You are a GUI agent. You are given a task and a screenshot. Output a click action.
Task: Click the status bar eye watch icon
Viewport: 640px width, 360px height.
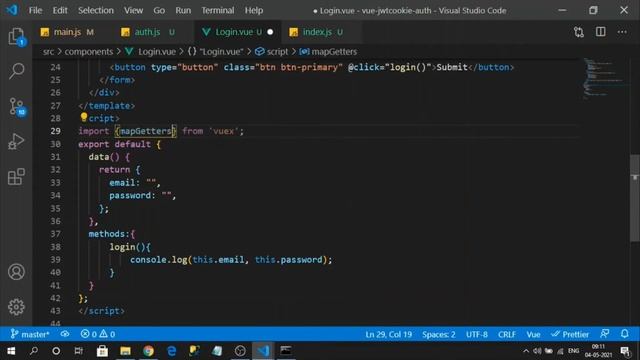[65, 334]
